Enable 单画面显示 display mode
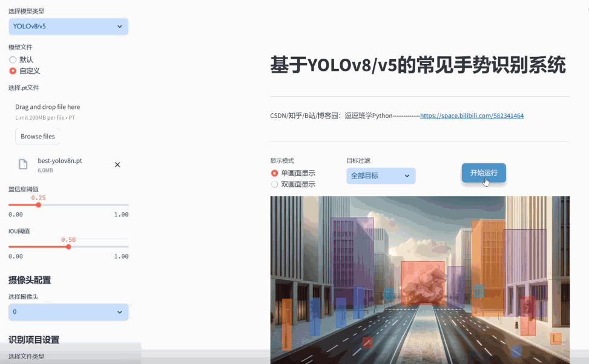This screenshot has height=364, width=589. coord(274,173)
